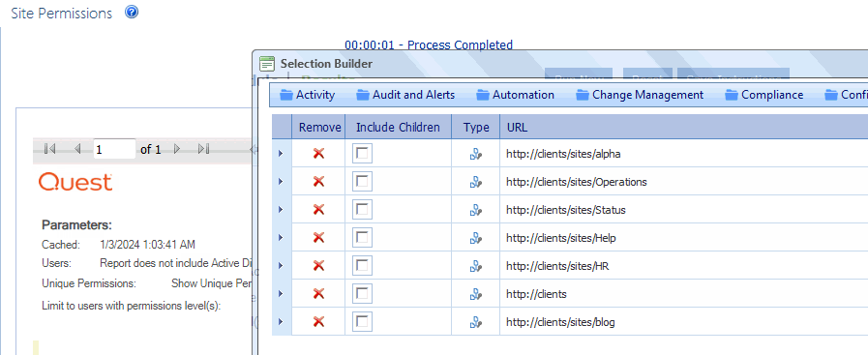Click the Remove column header
This screenshot has width=868, height=355.
pos(319,127)
